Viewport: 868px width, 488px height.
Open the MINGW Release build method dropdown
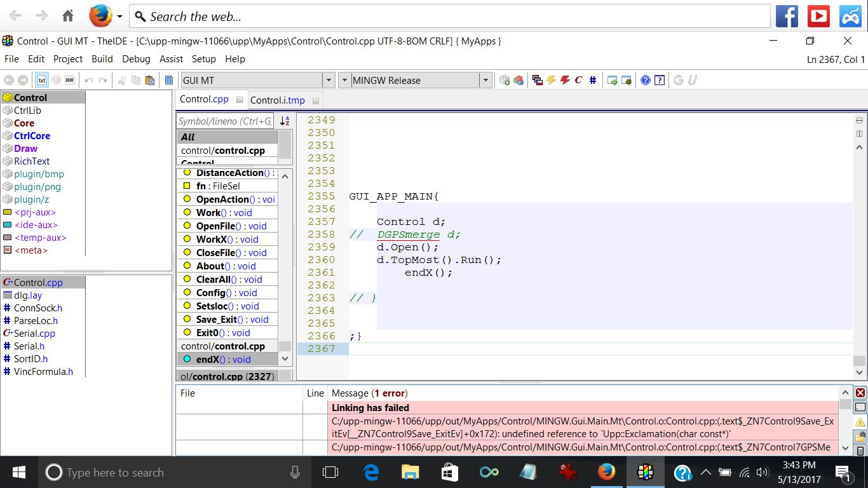(485, 80)
